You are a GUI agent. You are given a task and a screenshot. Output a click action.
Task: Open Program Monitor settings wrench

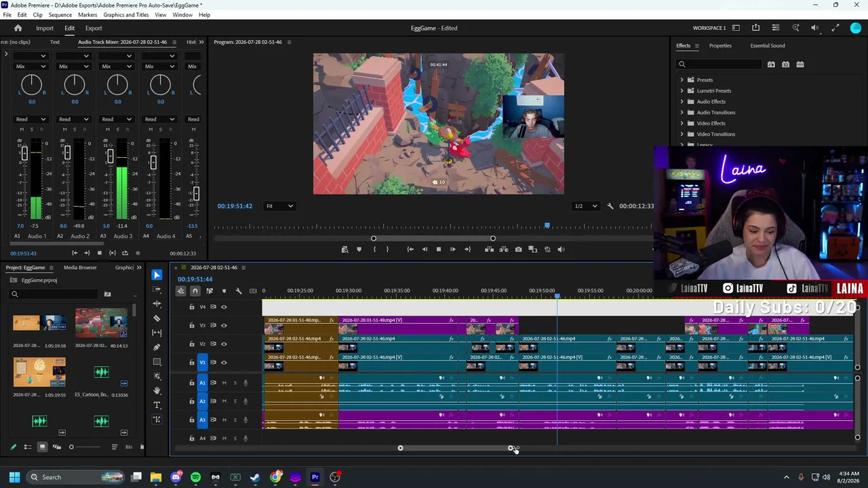(x=610, y=206)
